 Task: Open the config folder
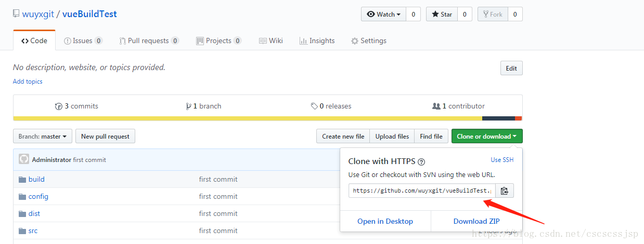pos(38,196)
